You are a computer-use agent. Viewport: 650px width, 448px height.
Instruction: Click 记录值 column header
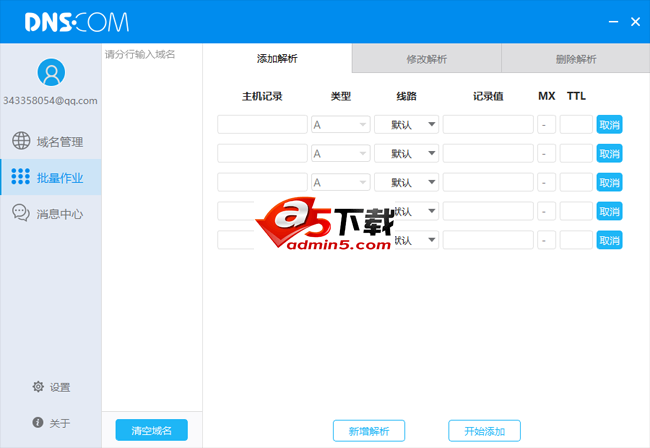click(x=488, y=96)
